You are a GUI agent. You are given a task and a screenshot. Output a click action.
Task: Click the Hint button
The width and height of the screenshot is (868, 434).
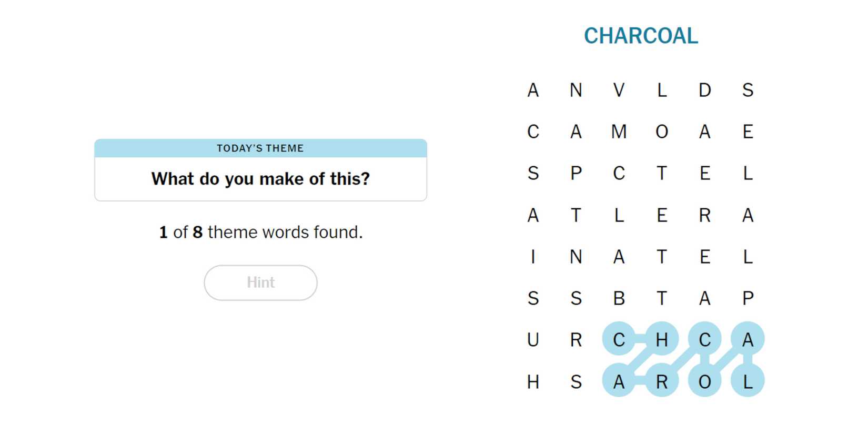click(x=260, y=282)
